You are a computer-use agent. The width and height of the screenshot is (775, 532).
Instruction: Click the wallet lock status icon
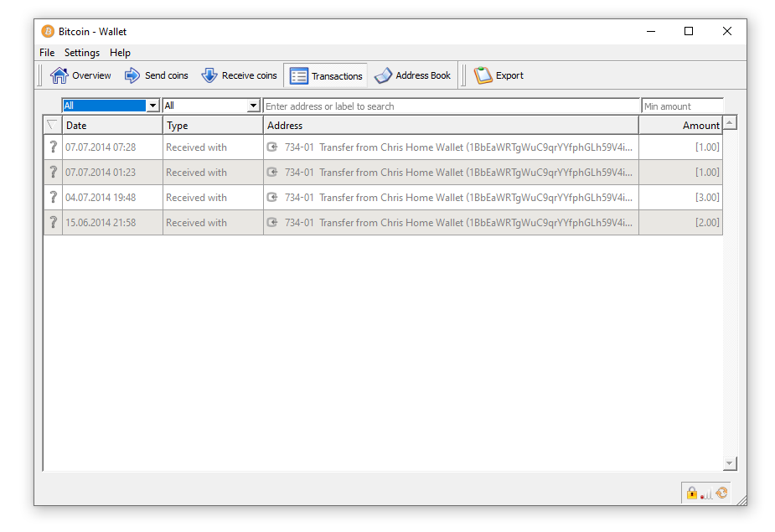point(692,493)
